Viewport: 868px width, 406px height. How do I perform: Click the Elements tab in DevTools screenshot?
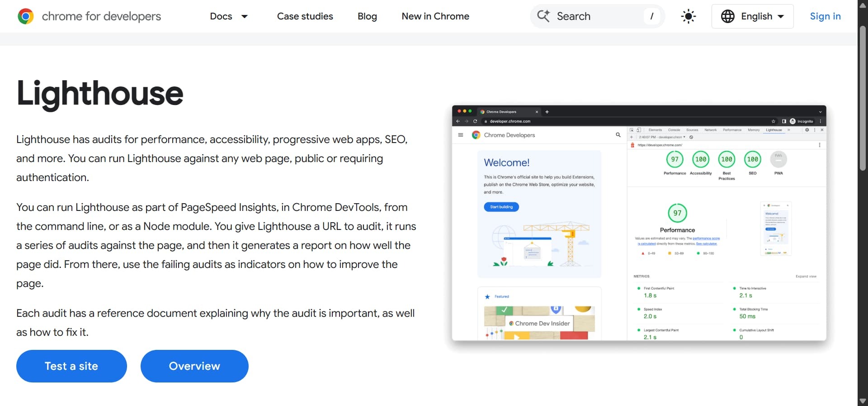pyautogui.click(x=655, y=130)
